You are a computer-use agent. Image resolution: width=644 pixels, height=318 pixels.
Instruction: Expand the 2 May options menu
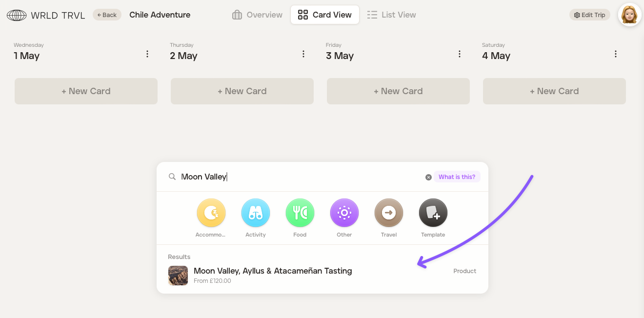point(303,54)
